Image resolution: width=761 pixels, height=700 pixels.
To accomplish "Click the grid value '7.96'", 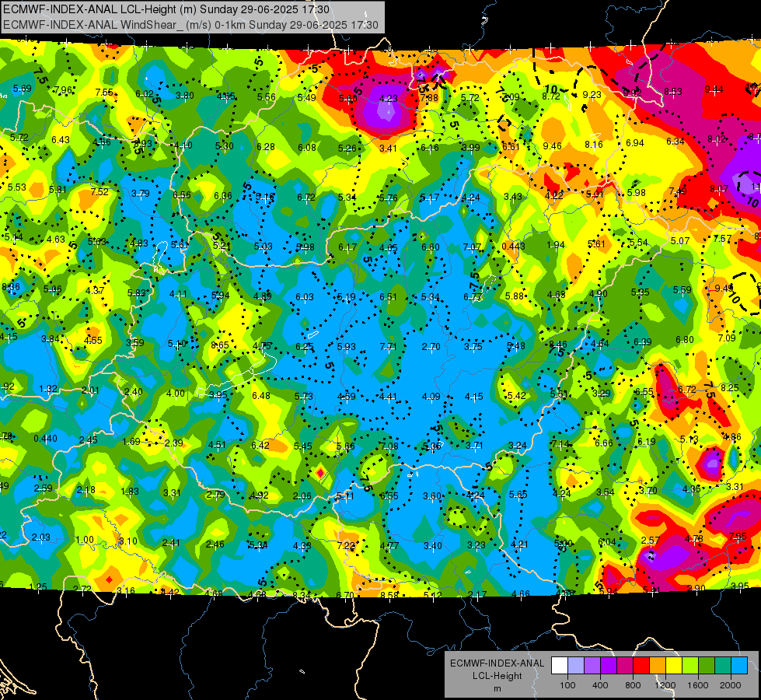I will coord(63,90).
